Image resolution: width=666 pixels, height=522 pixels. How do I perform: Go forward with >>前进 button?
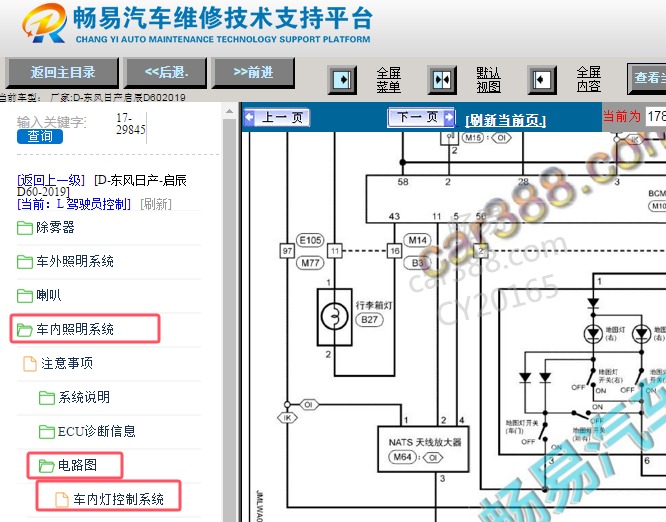pyautogui.click(x=254, y=73)
